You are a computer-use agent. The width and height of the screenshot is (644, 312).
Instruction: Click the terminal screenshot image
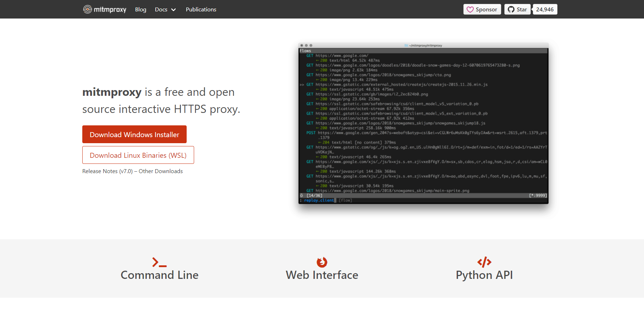pos(423,123)
